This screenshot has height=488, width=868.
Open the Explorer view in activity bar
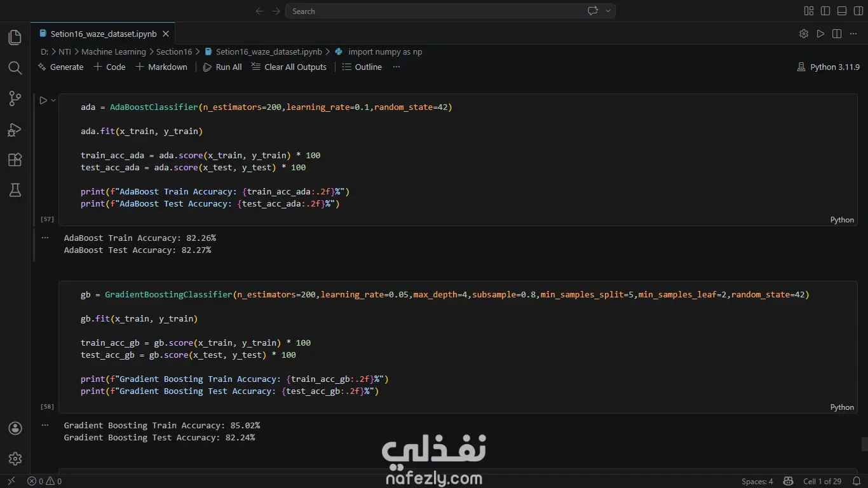[15, 37]
